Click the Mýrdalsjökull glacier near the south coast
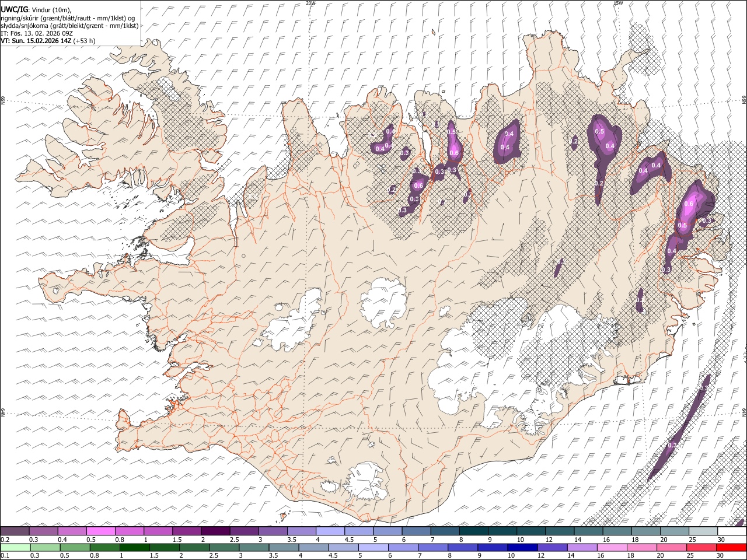747x560 pixels. click(366, 482)
